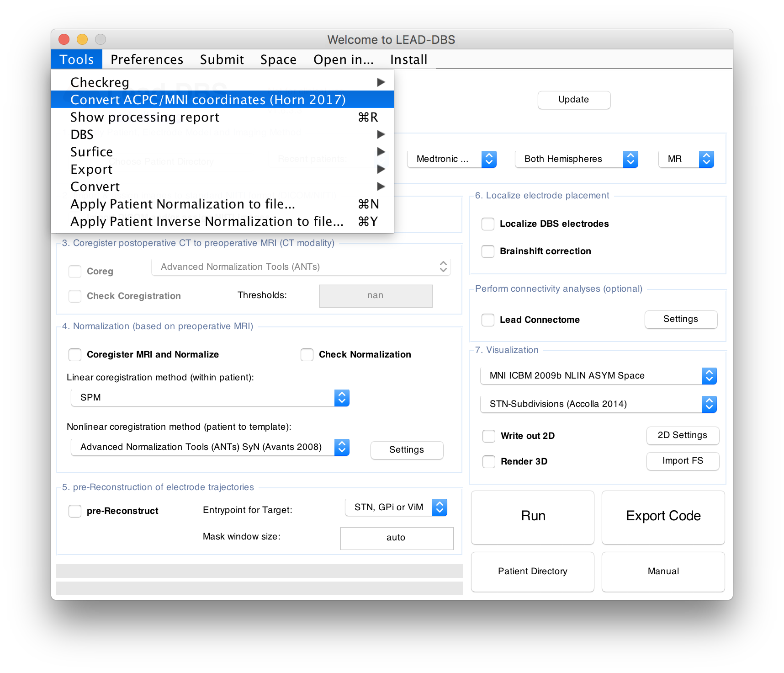Viewport: 784px width, 673px height.
Task: Tick the Lead Connectome checkbox
Action: (488, 320)
